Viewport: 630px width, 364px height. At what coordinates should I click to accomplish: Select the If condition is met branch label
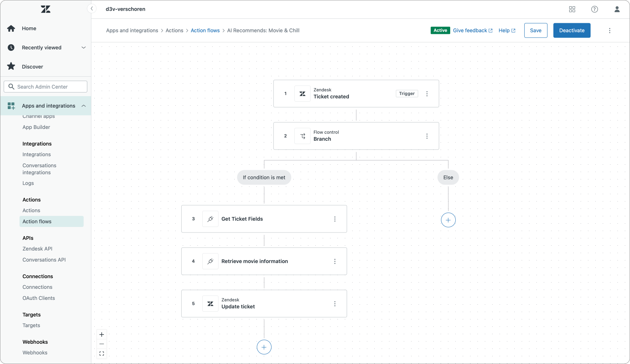[264, 178]
